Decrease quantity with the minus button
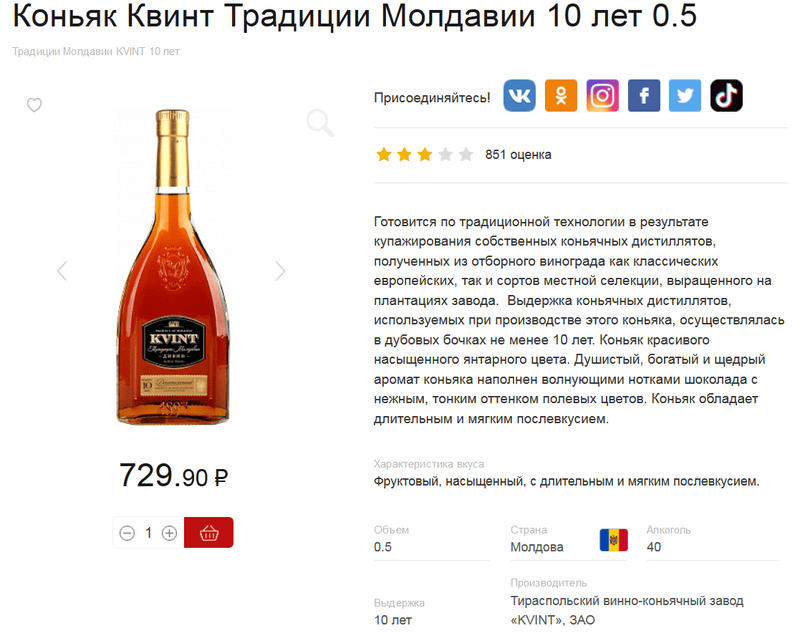The height and width of the screenshot is (633, 800). click(x=127, y=533)
